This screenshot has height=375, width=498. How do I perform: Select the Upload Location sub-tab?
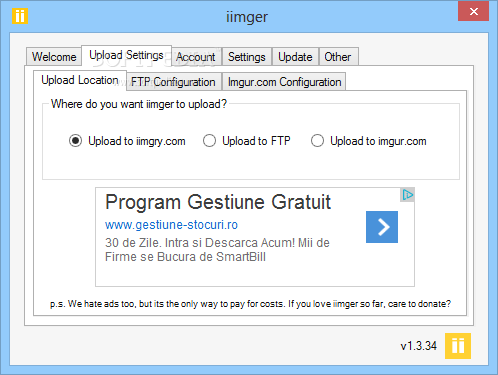click(80, 80)
